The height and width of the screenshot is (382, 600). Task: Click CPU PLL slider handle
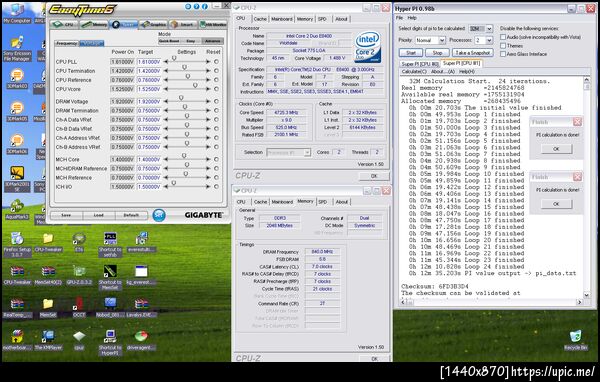174,58
